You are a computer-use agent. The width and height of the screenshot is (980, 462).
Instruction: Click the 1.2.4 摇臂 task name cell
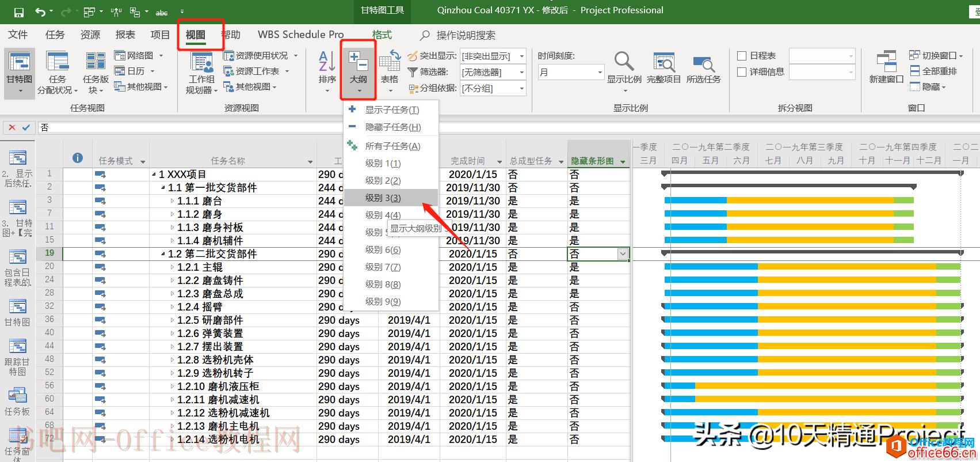[x=232, y=307]
